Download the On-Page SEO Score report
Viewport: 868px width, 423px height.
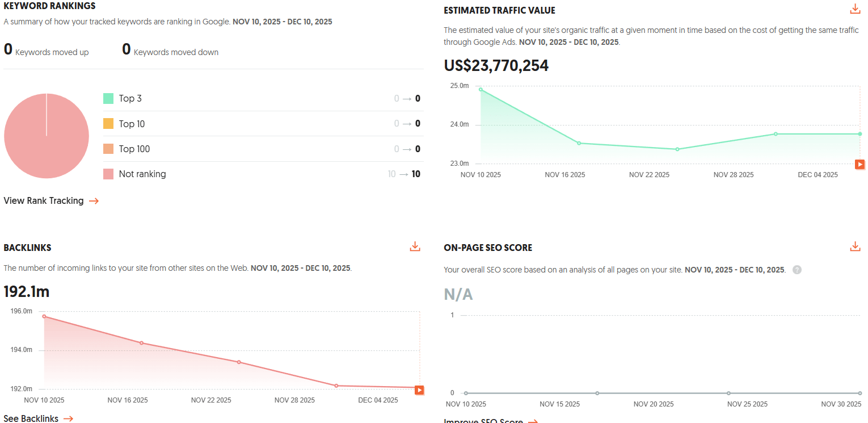pyautogui.click(x=856, y=246)
